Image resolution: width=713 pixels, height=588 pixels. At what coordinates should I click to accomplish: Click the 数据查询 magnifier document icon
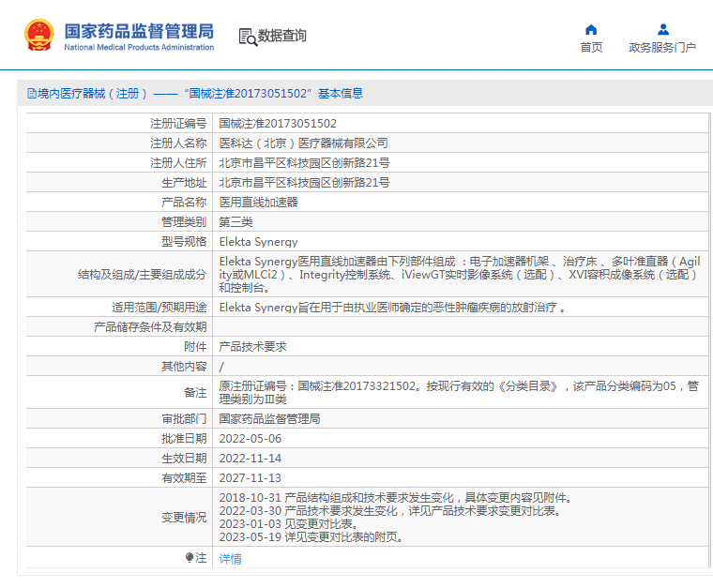click(x=247, y=37)
